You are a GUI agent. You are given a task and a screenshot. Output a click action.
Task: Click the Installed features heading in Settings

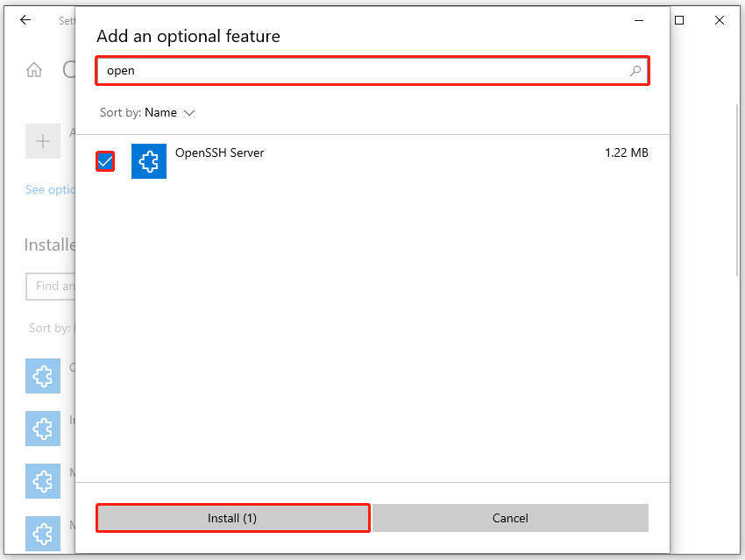pos(50,245)
